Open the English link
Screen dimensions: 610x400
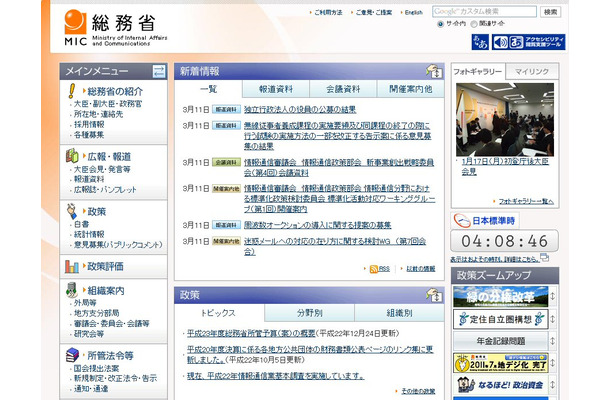(413, 12)
